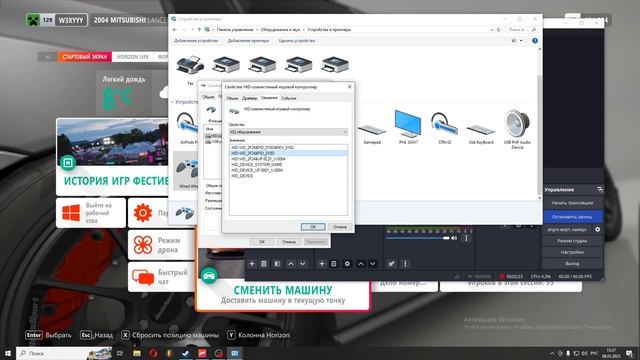Click the Exit button in OBS
The width and height of the screenshot is (640, 360).
click(x=572, y=264)
